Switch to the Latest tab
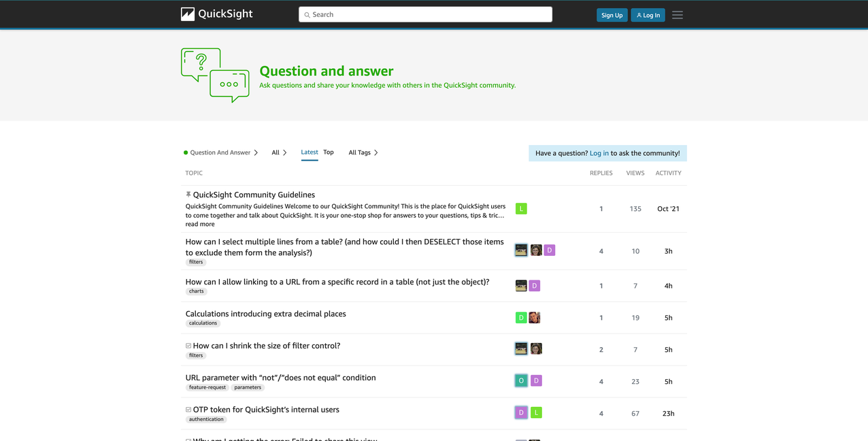Screen dimensions: 868x441 [x=310, y=152]
